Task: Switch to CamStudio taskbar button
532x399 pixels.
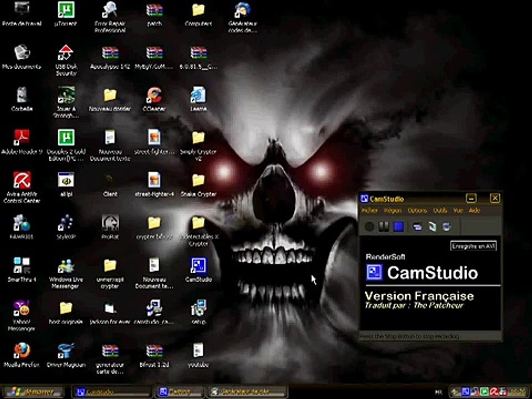Action: point(111,392)
